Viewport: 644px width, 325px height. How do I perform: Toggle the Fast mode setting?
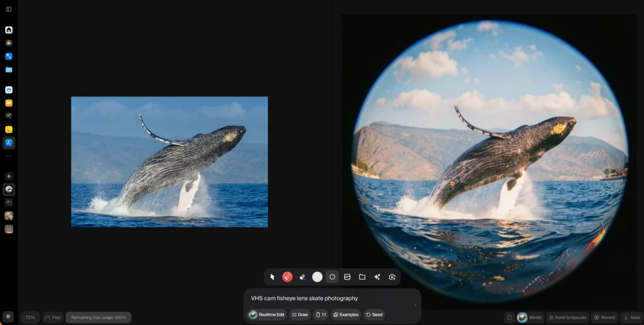pos(53,317)
